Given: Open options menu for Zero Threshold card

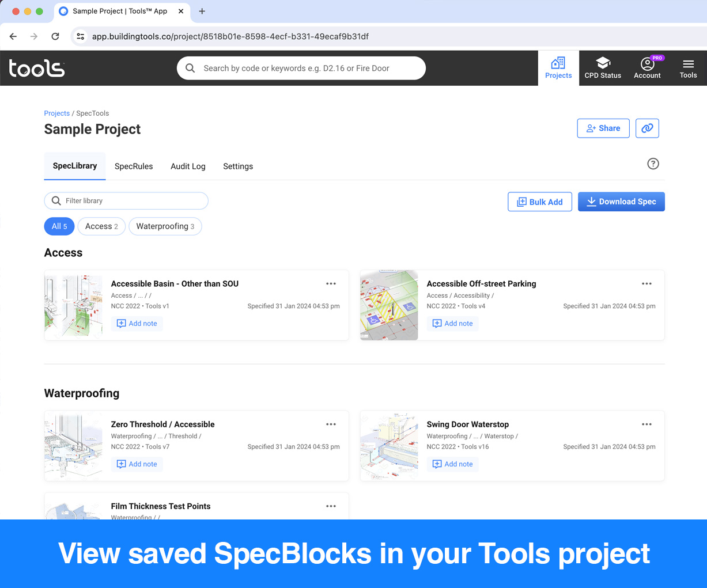Looking at the screenshot, I should (331, 424).
